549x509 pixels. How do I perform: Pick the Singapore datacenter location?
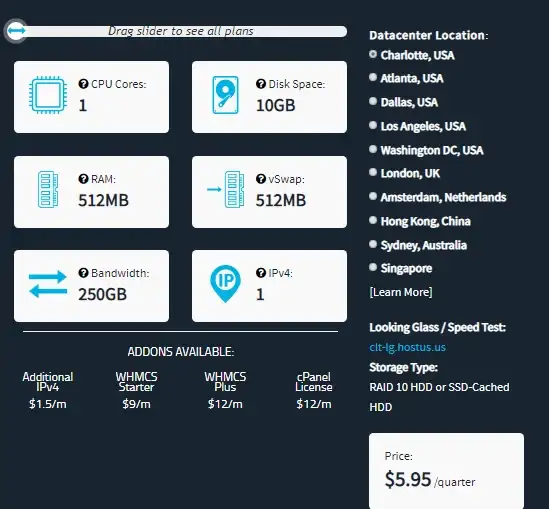[x=373, y=268]
